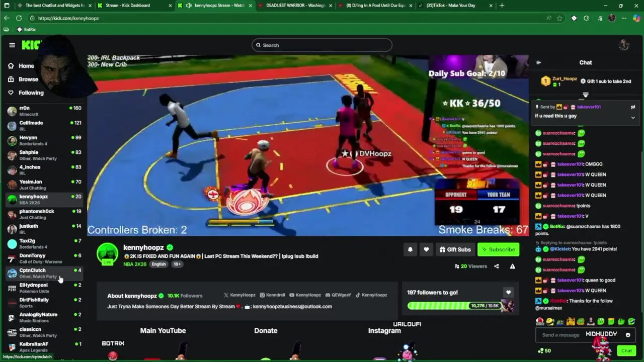Open YesimJon channel in sidebar

44,185
